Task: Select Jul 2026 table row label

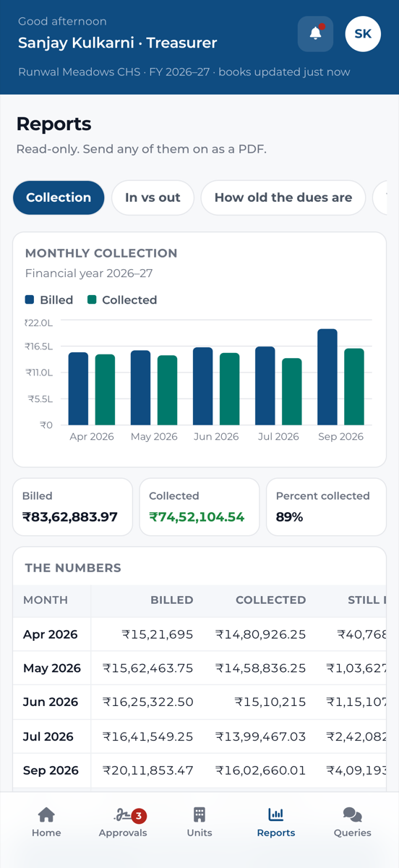Action: pos(48,736)
